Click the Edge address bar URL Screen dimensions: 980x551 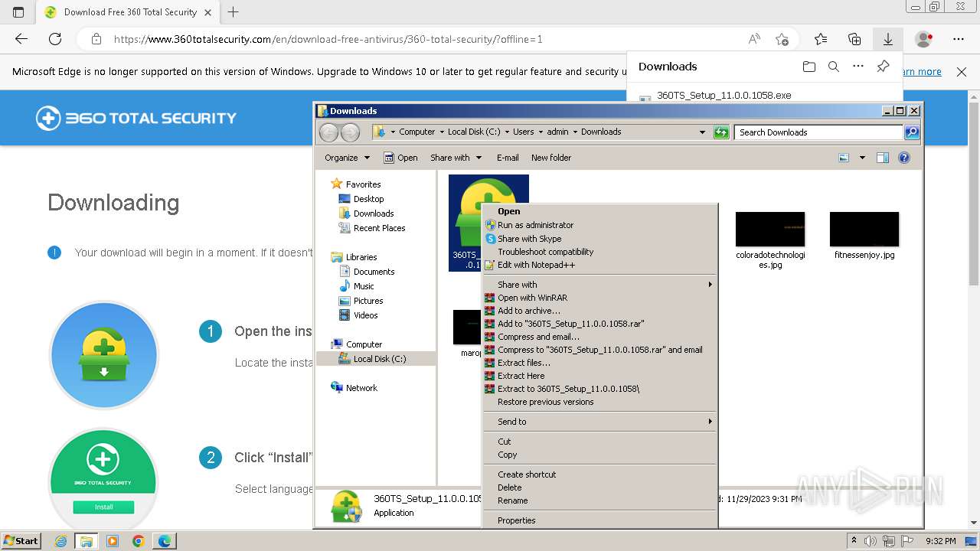(328, 39)
